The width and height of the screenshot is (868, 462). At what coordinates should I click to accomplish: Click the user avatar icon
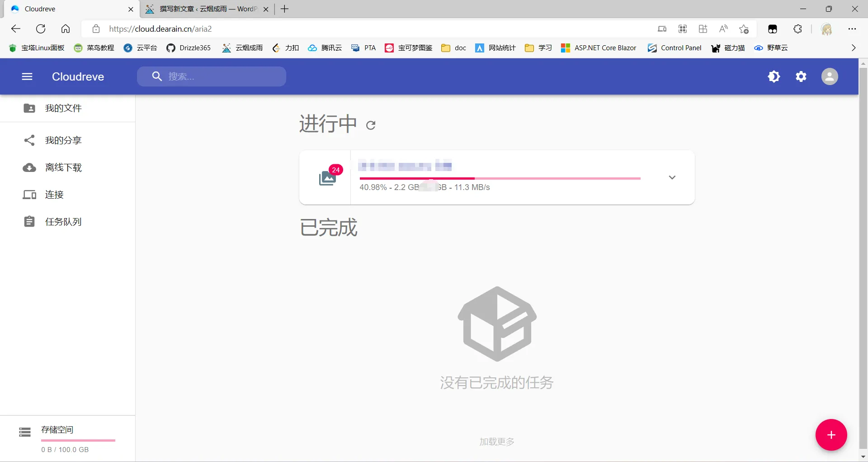click(830, 76)
